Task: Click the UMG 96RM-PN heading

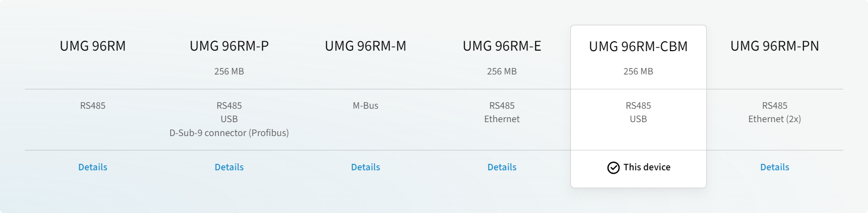Action: [775, 46]
